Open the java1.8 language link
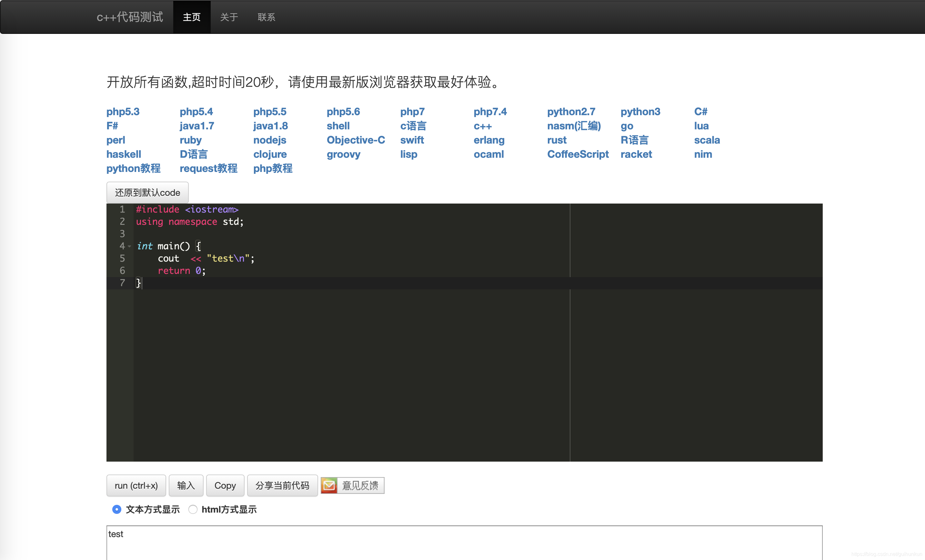925x560 pixels. click(x=270, y=126)
